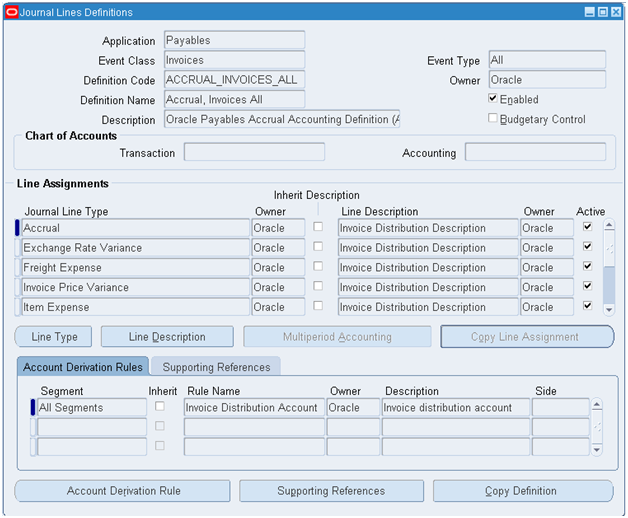Image resolution: width=628 pixels, height=518 pixels.
Task: Click the Definition Code field
Action: coord(234,79)
